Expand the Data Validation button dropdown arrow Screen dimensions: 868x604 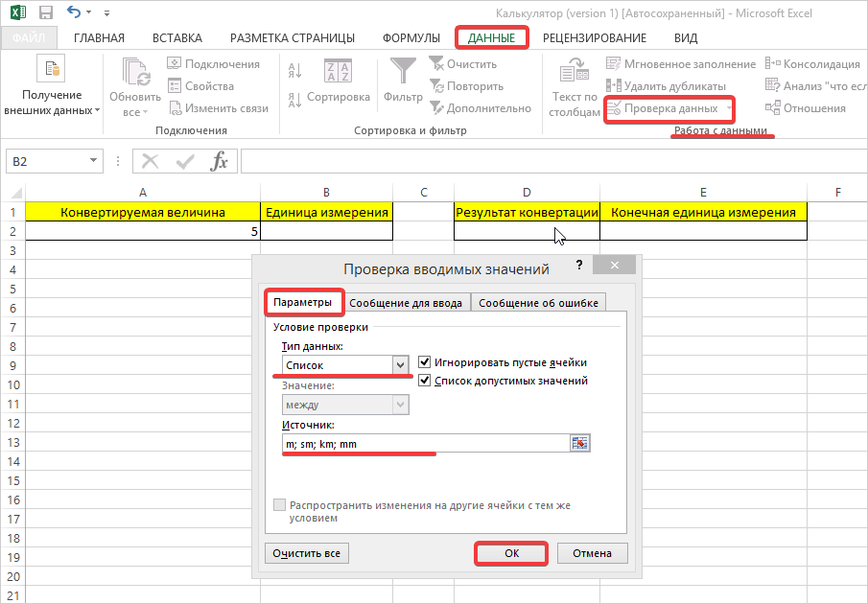pos(729,108)
